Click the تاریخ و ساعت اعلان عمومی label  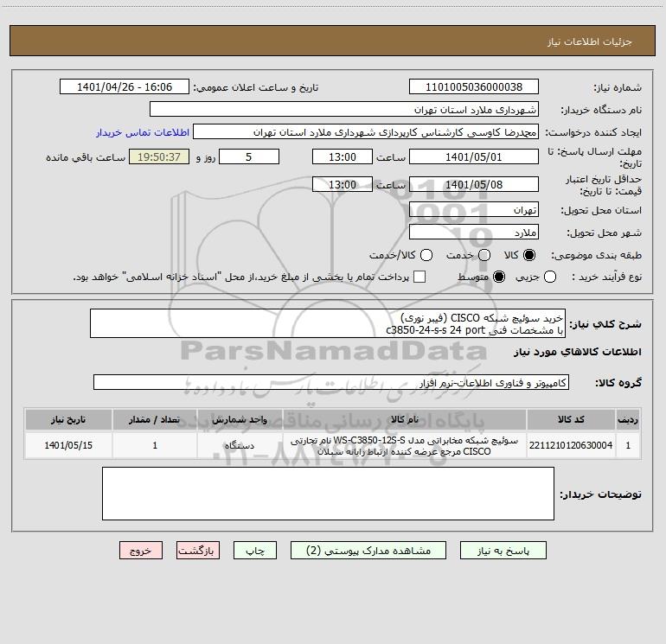256,88
